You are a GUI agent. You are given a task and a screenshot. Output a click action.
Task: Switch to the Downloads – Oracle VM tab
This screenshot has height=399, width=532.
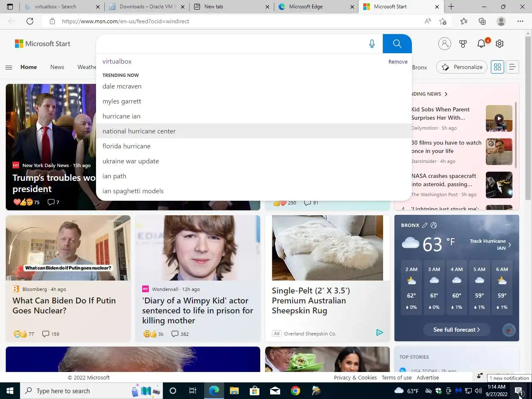coord(146,7)
